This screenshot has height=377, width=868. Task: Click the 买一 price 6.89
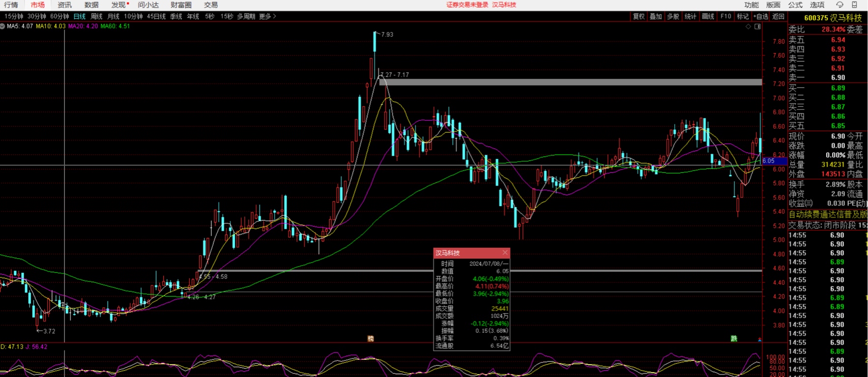point(838,88)
